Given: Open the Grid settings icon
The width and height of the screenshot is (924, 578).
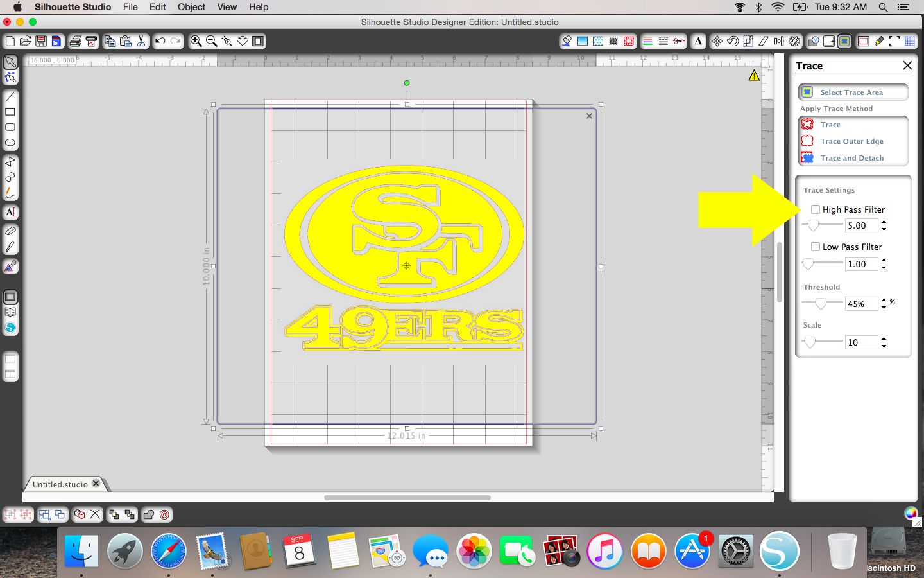Looking at the screenshot, I should 910,41.
